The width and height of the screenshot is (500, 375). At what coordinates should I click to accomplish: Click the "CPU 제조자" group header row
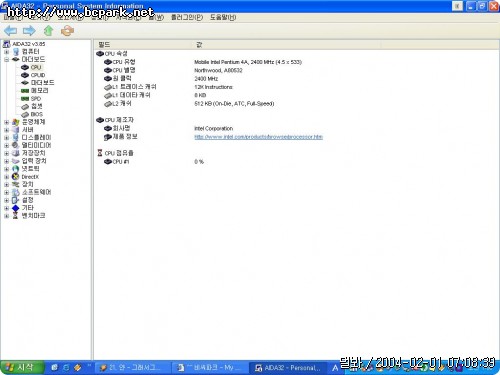115,120
